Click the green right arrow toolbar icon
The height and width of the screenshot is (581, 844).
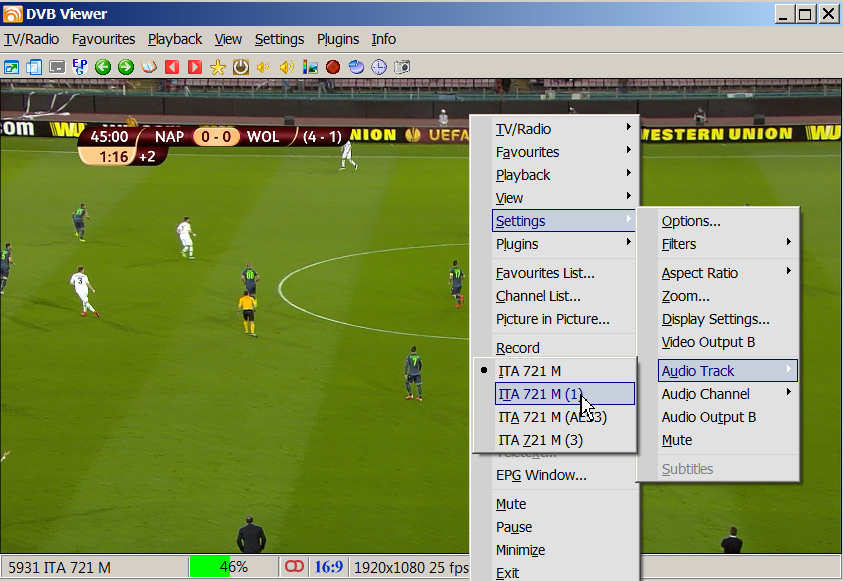[126, 67]
